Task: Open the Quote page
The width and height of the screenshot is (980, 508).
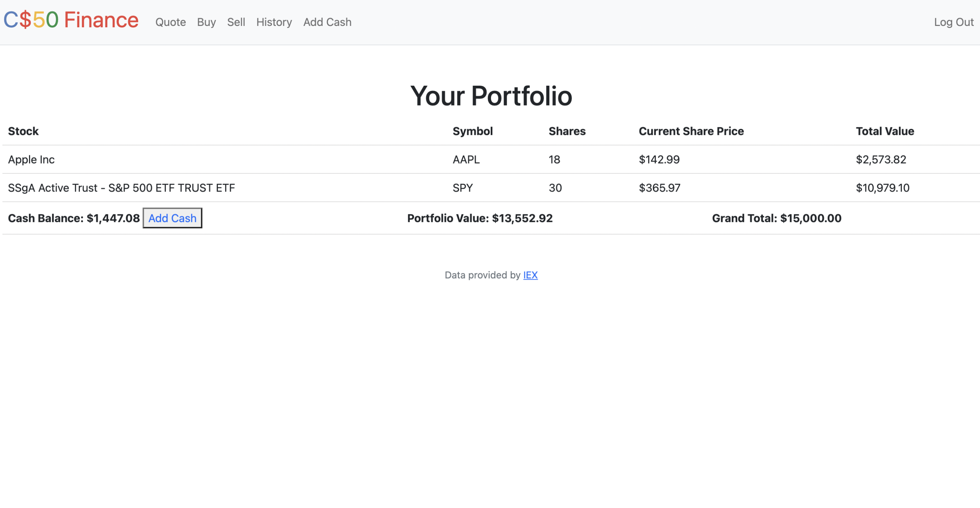Action: pos(170,22)
